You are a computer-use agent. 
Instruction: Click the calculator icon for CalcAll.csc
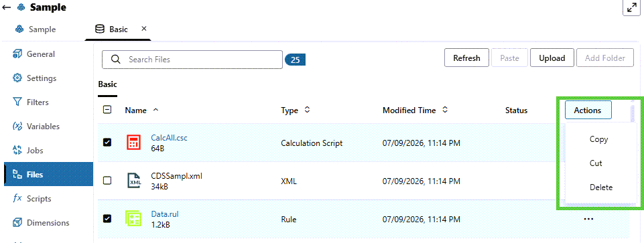(133, 143)
